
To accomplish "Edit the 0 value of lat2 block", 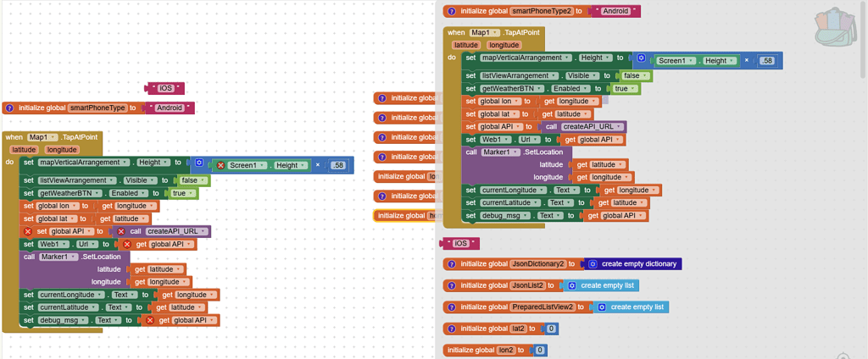I will [x=551, y=329].
